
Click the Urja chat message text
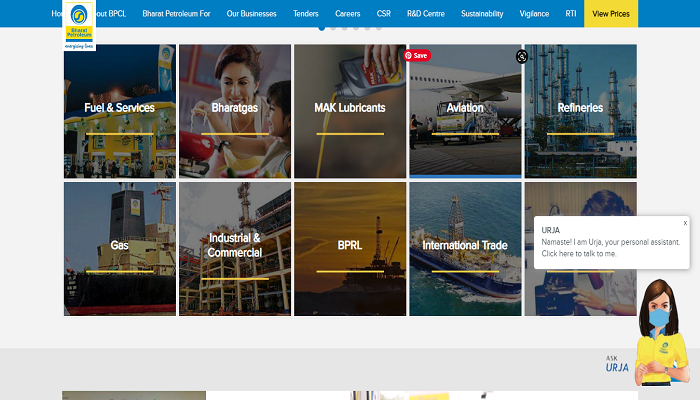tap(610, 248)
